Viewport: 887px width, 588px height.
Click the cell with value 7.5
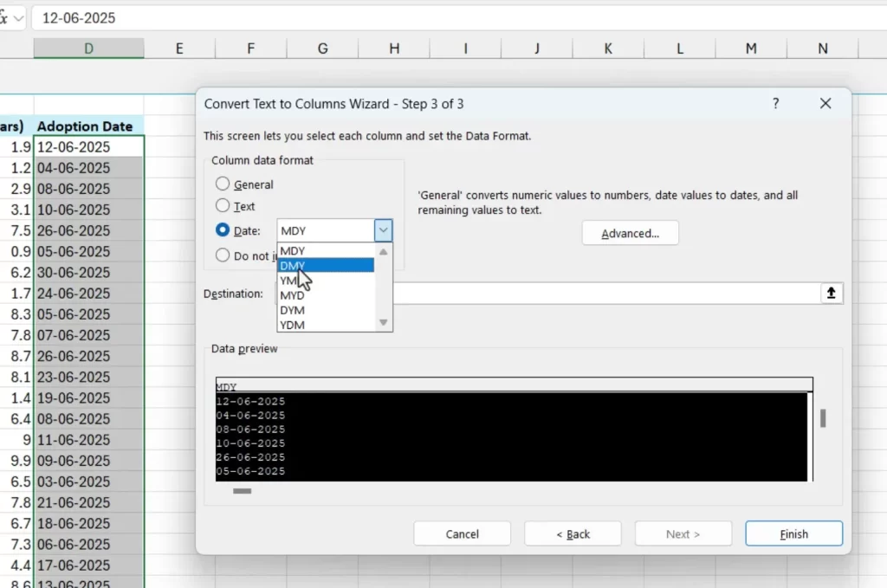pos(16,230)
